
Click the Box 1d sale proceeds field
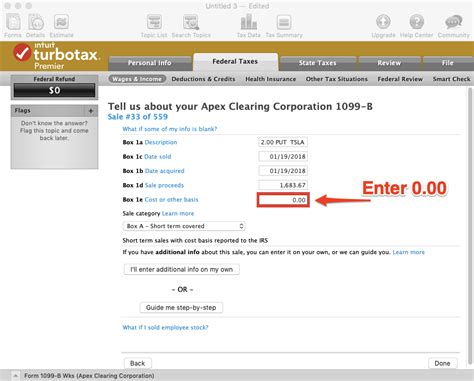(283, 185)
